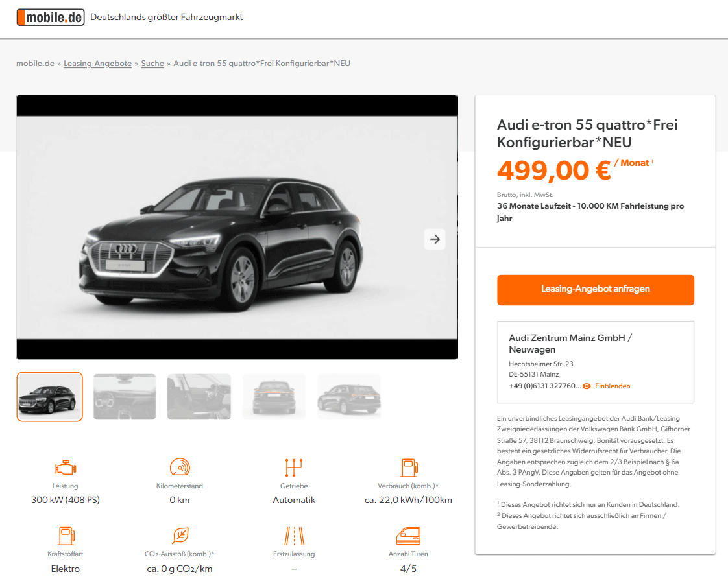Go to Suche breadcrumb link
Screen dimensions: 728x579
(x=152, y=63)
